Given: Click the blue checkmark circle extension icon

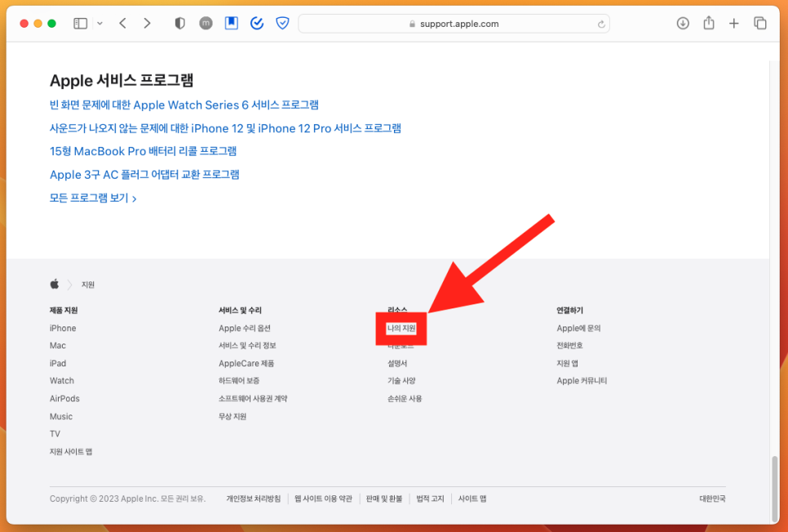Looking at the screenshot, I should tap(257, 23).
